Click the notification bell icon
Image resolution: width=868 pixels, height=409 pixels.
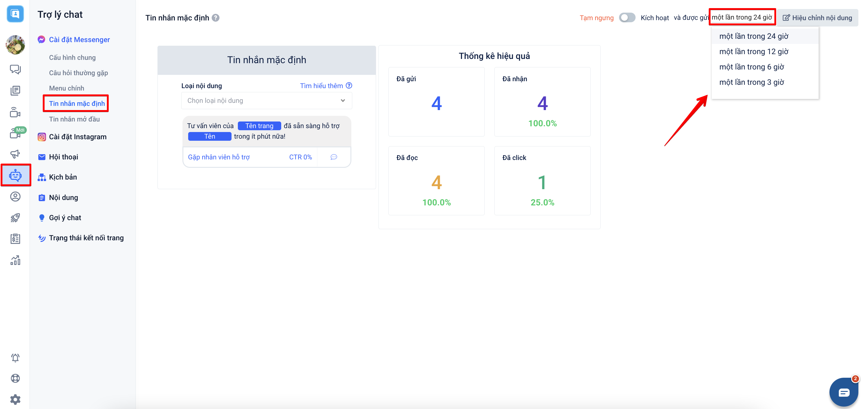point(15,358)
